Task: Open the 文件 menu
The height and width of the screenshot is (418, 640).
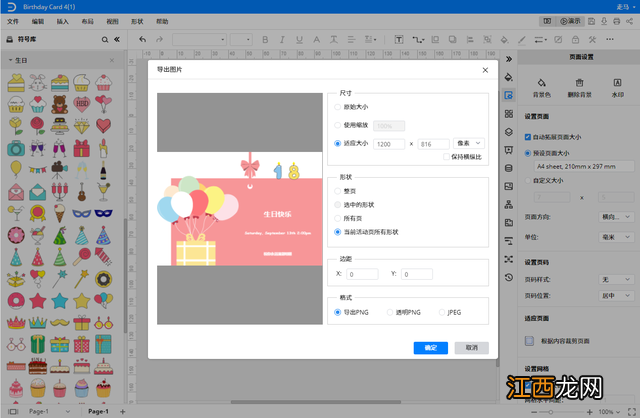Action: pyautogui.click(x=13, y=21)
